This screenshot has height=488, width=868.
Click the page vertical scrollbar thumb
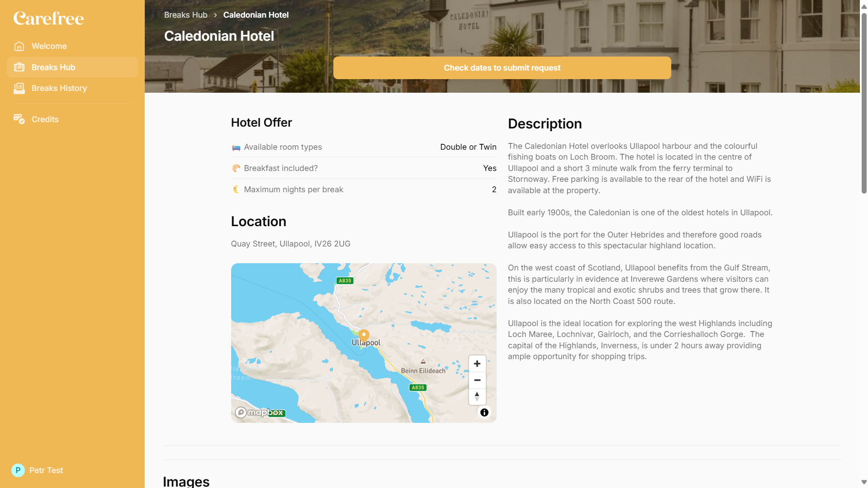[x=864, y=103]
